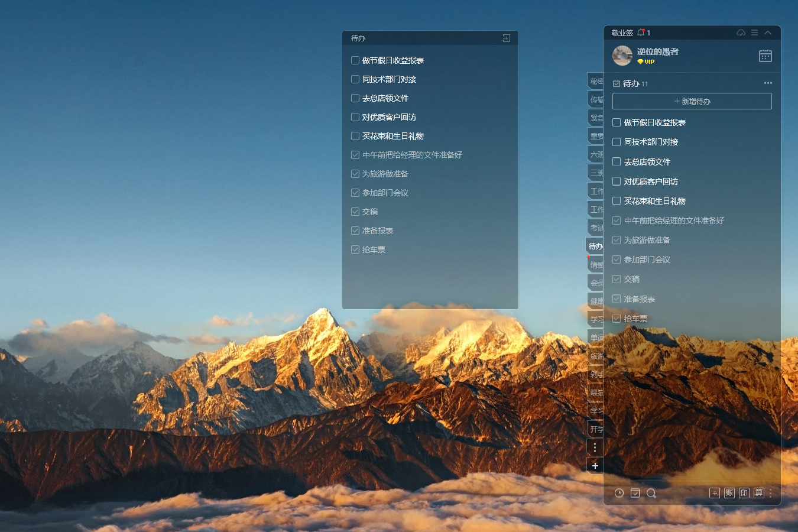The width and height of the screenshot is (798, 532).
Task: Uncheck 交稿 in the 敬业签 panel
Action: tap(617, 279)
